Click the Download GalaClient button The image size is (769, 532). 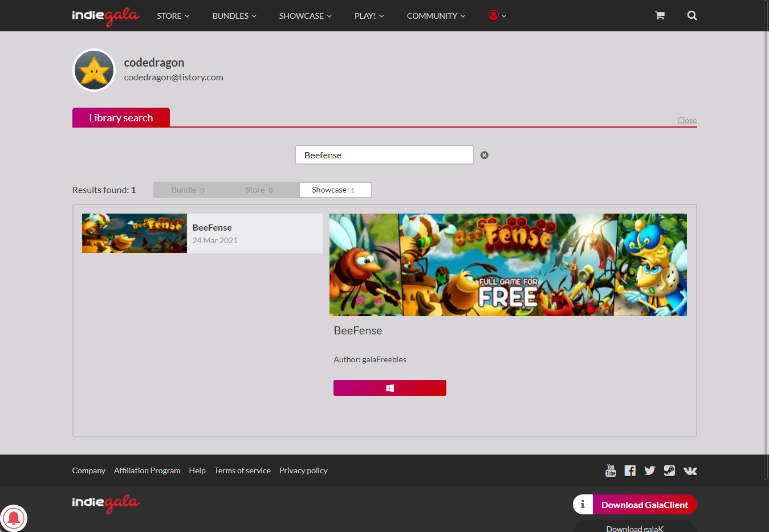click(645, 505)
